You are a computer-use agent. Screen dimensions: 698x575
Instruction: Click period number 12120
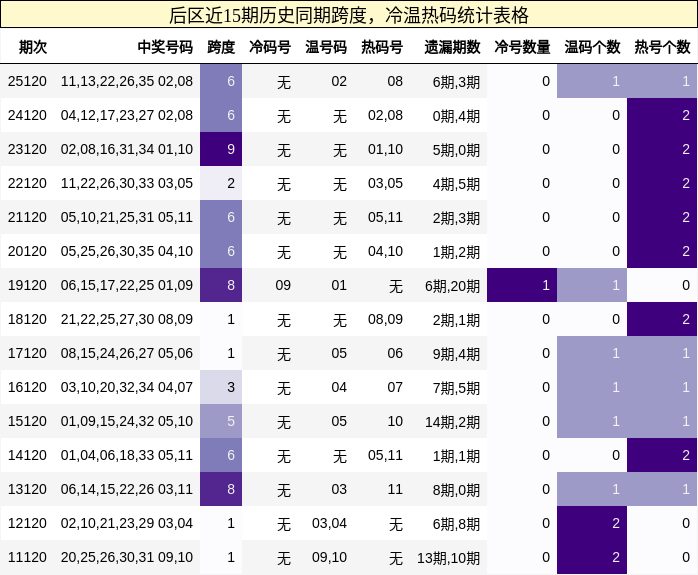coord(27,523)
